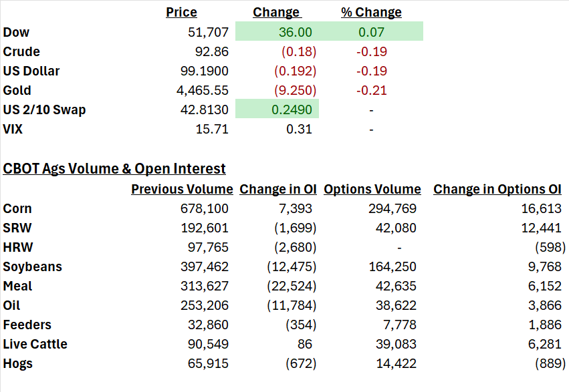Click the % Change column header

click(371, 12)
